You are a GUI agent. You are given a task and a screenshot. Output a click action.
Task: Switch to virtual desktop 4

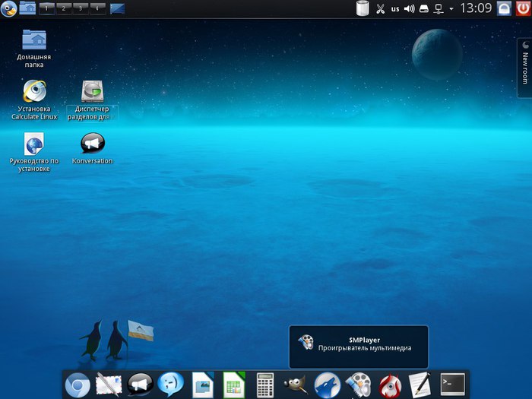point(97,8)
